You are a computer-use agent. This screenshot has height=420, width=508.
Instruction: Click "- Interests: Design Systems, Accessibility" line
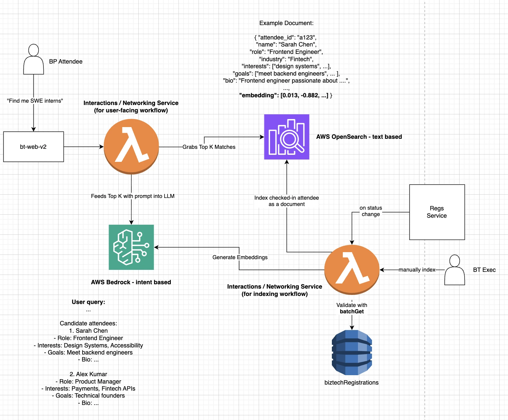coord(89,345)
